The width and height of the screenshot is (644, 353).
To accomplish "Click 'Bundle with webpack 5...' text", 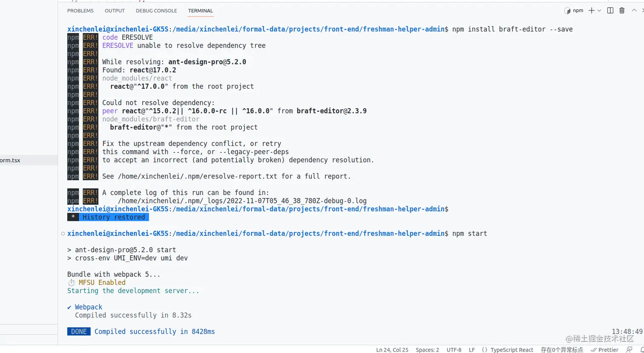I will 114,274.
